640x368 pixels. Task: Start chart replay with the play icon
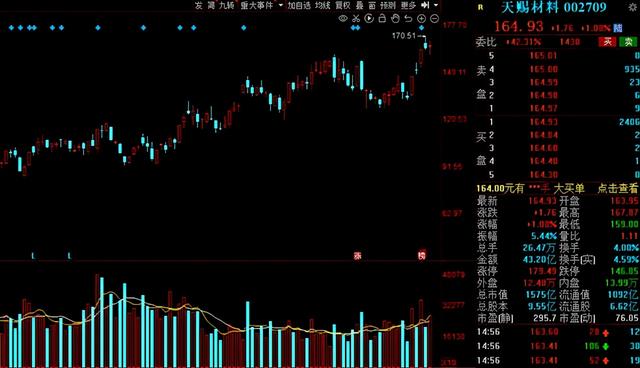369,18
